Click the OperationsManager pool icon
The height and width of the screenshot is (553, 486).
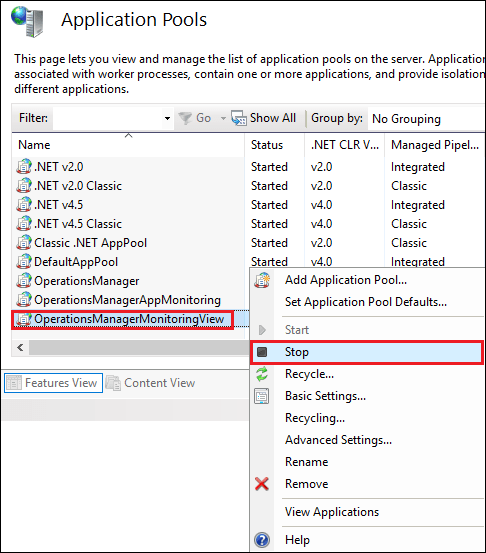24,281
